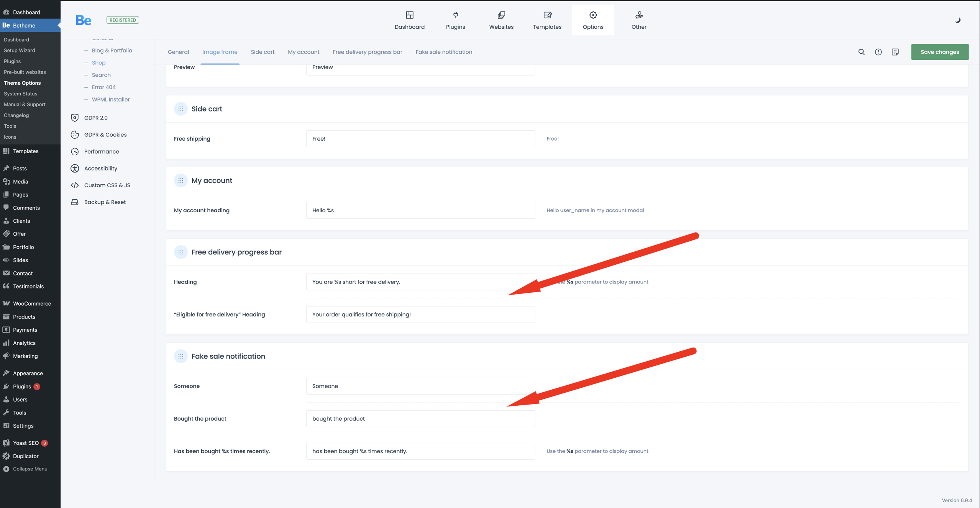
Task: Collapse Fake sale notification section handle
Action: point(181,356)
